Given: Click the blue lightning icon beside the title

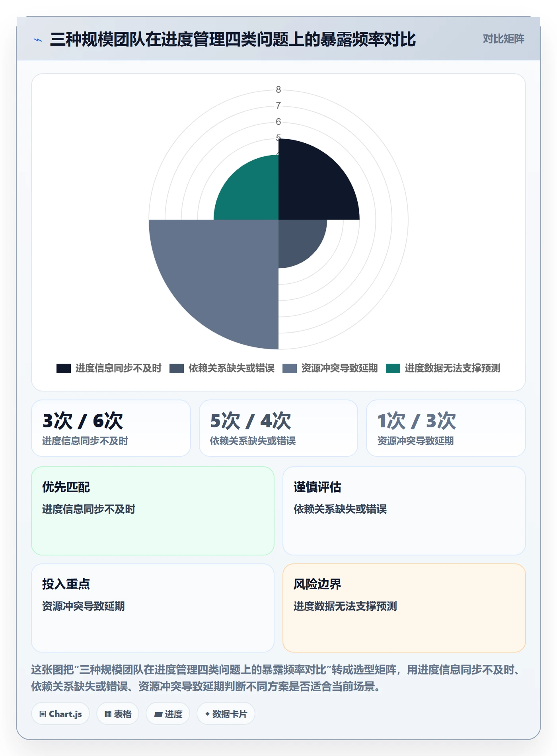Looking at the screenshot, I should [x=38, y=40].
